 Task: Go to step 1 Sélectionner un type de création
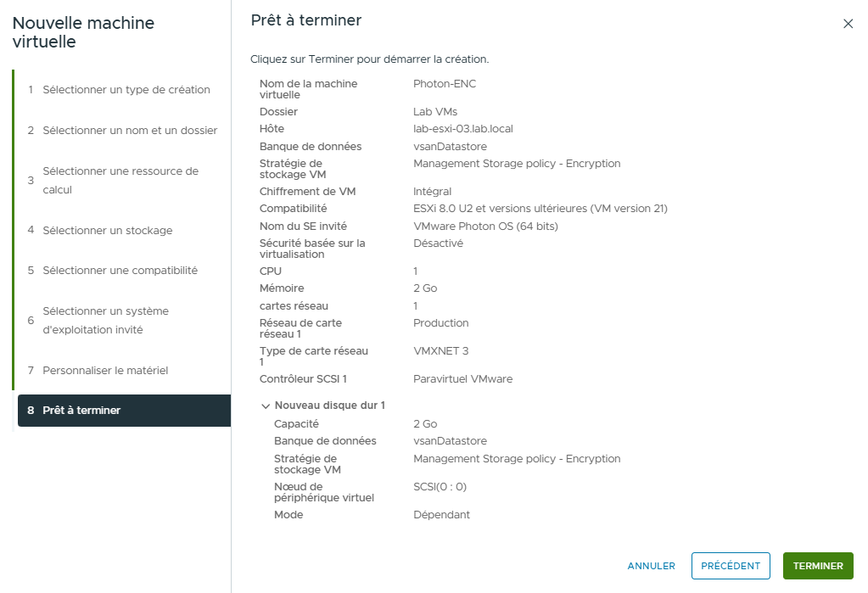point(126,90)
